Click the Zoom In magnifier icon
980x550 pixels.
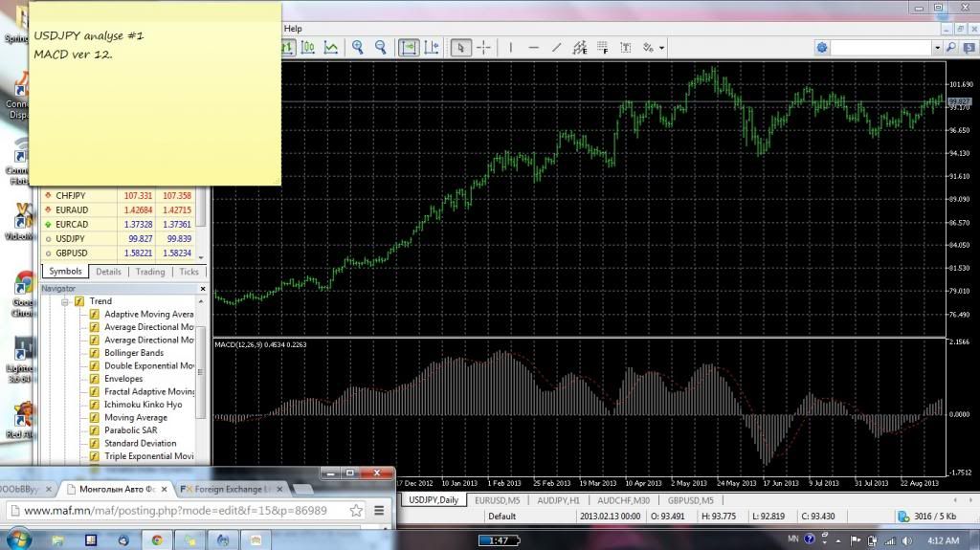click(x=358, y=48)
